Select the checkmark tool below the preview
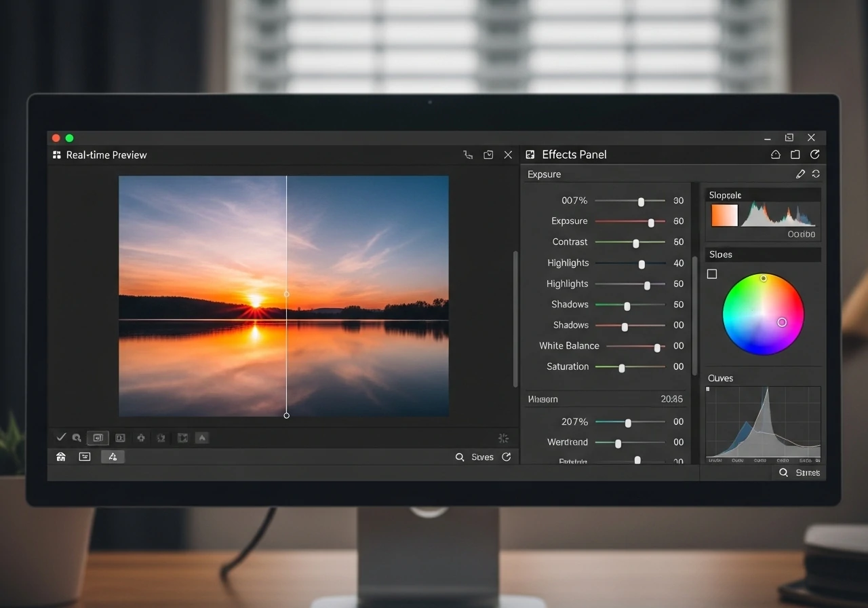This screenshot has height=608, width=868. click(61, 438)
